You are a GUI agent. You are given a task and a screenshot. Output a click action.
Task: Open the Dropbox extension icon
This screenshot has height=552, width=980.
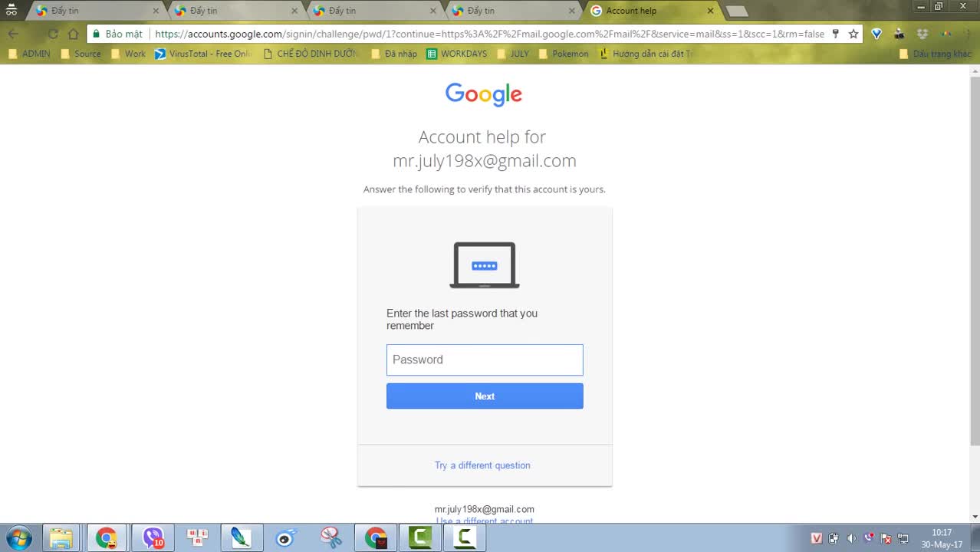922,34
